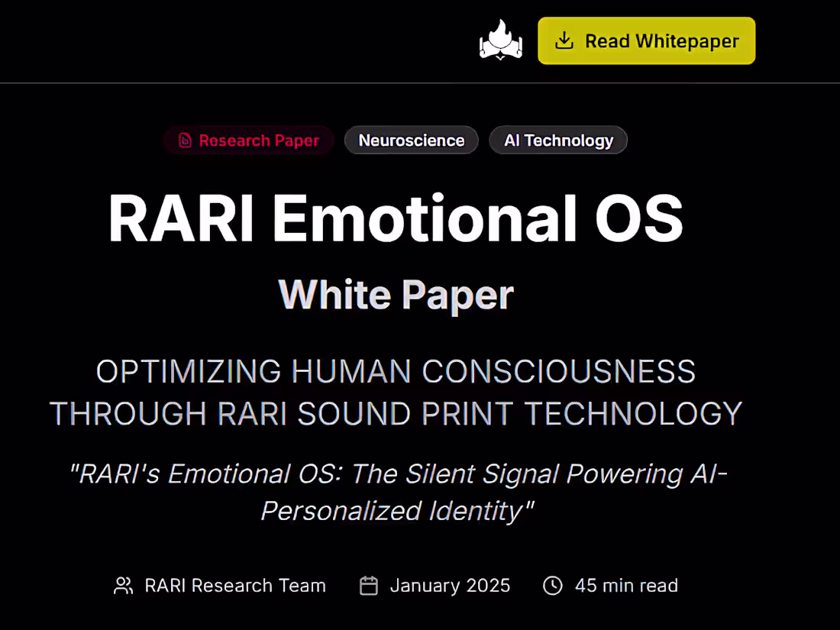The height and width of the screenshot is (630, 840).
Task: Click the clock icon beside 45 min read
Action: click(x=553, y=586)
